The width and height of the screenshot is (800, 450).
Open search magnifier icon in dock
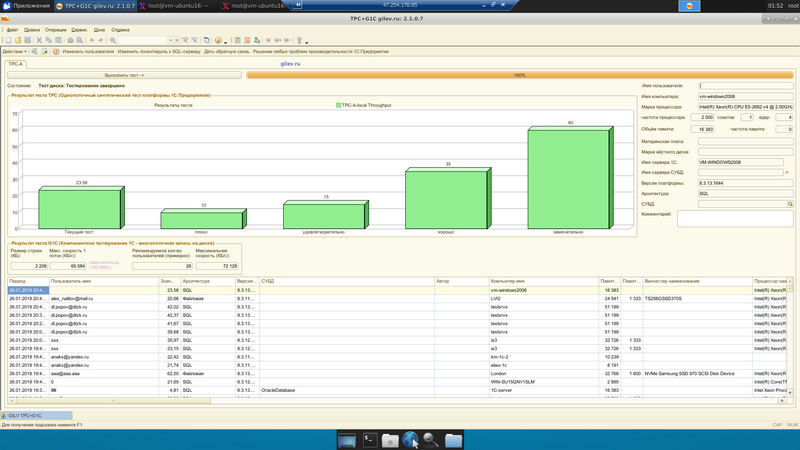click(x=431, y=440)
